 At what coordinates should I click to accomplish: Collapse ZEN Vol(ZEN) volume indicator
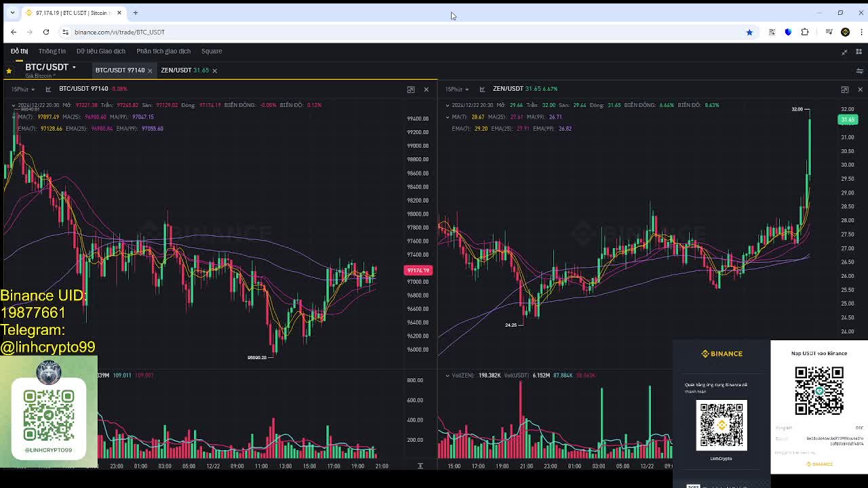coord(448,375)
